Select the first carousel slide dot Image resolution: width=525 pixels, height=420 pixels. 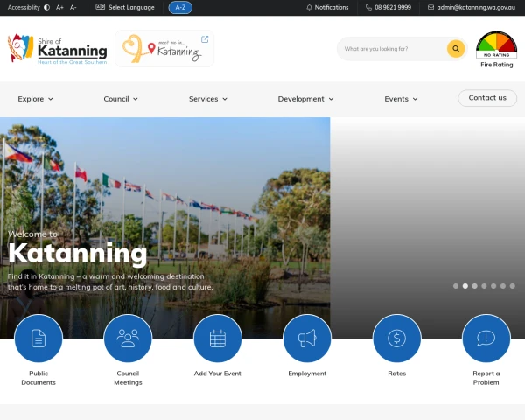tap(456, 286)
